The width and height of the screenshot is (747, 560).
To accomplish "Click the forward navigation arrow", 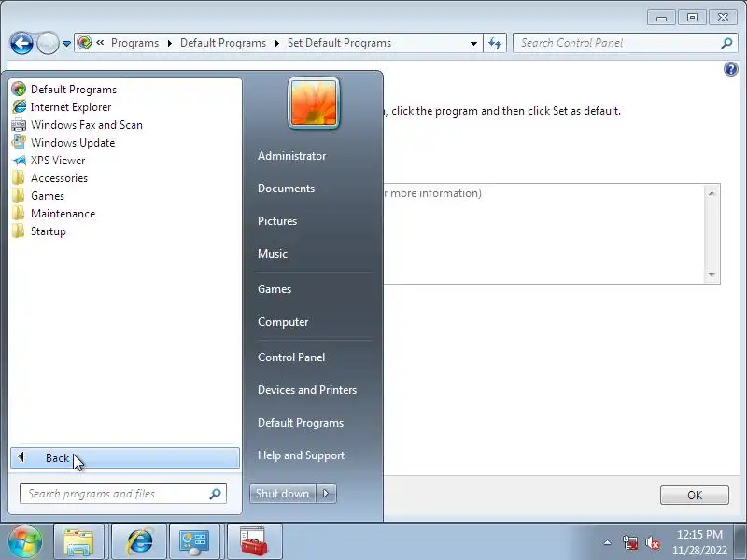I will [48, 43].
